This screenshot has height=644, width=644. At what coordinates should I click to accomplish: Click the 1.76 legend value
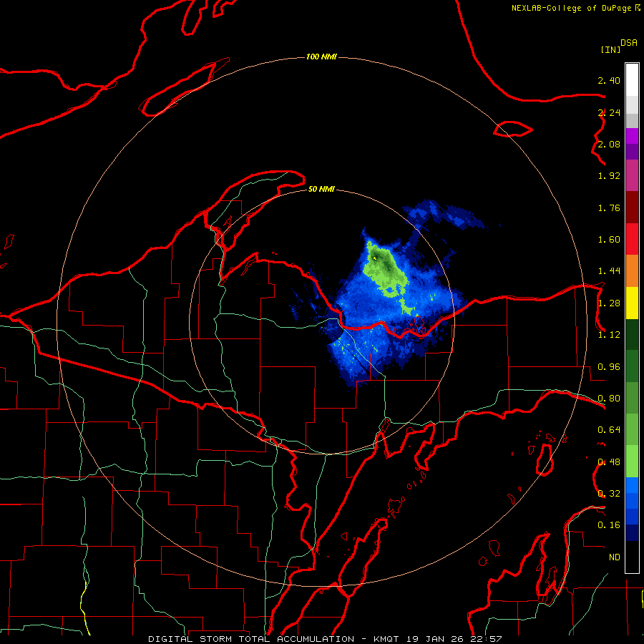click(609, 208)
